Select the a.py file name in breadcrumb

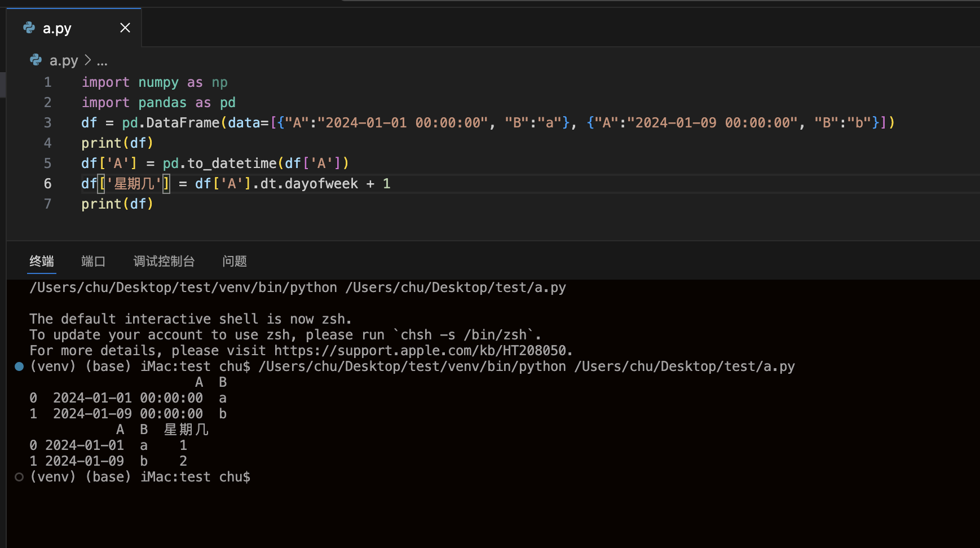click(64, 60)
